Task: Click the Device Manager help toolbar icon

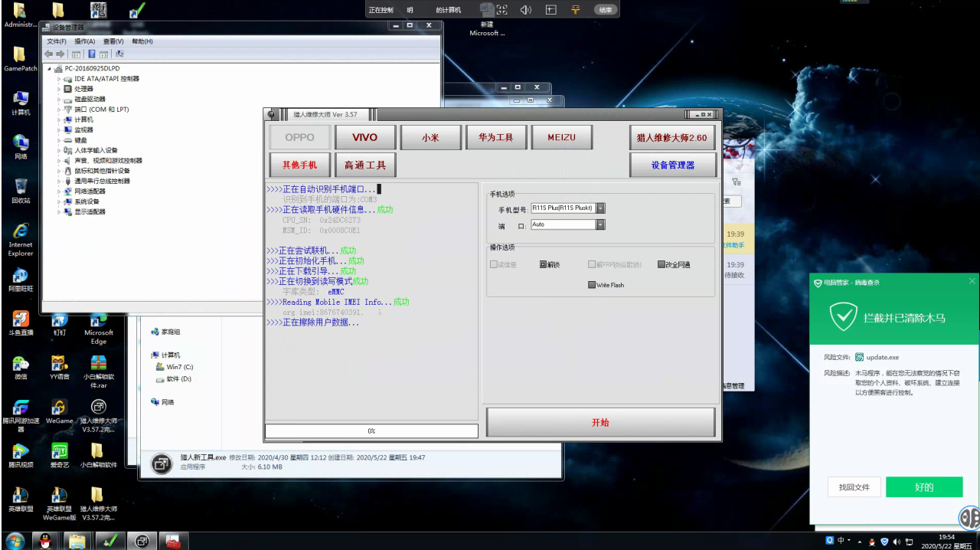Action: [x=91, y=54]
